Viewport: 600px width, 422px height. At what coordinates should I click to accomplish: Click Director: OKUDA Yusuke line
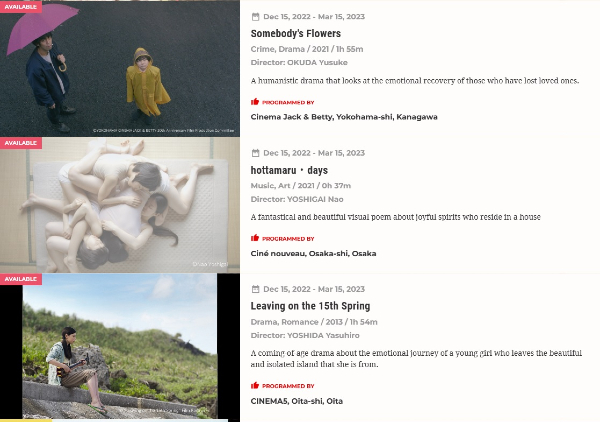299,62
